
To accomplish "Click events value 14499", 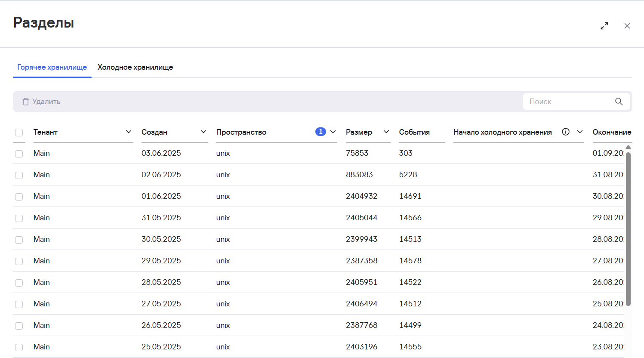I will tap(410, 325).
